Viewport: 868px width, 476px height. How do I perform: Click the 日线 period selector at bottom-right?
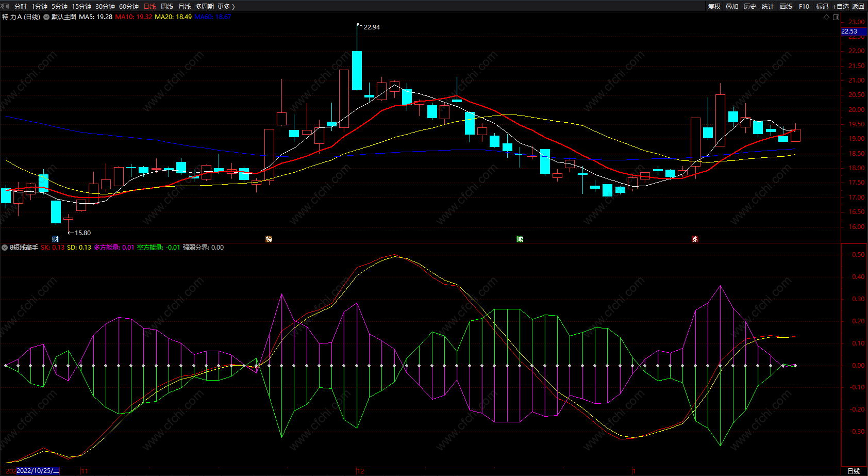(854, 471)
